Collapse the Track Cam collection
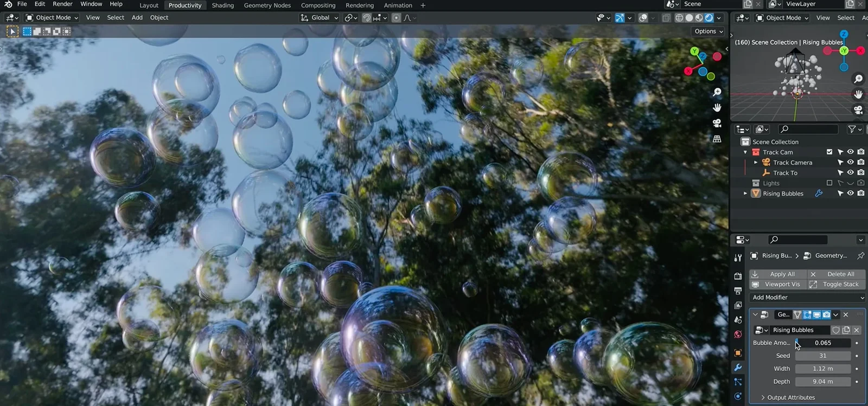The image size is (868, 406). [x=745, y=152]
